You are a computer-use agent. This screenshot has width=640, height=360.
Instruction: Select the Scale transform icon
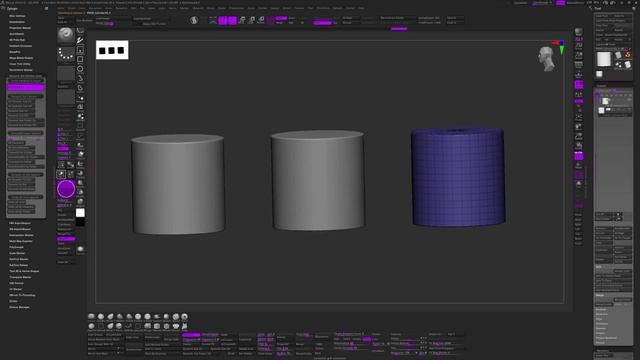(251, 20)
